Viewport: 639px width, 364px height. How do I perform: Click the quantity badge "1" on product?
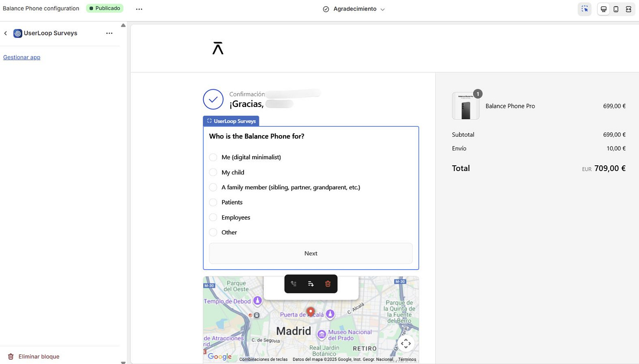pos(477,94)
